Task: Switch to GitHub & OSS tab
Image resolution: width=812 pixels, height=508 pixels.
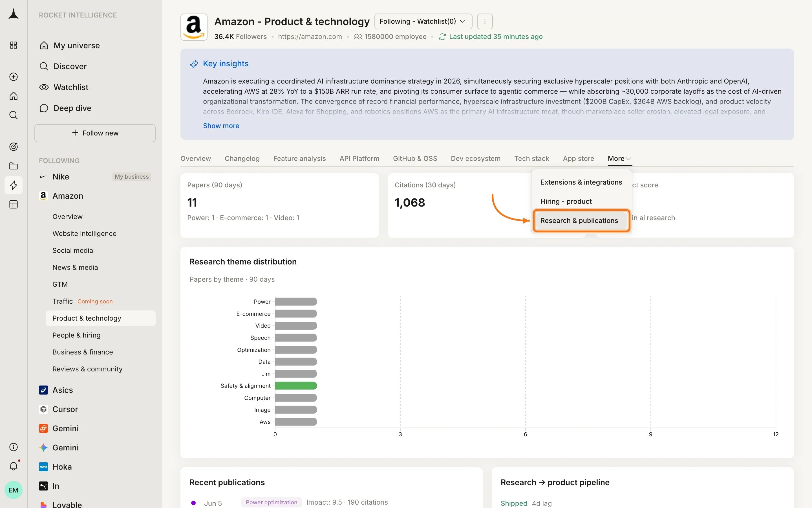Action: (x=415, y=159)
